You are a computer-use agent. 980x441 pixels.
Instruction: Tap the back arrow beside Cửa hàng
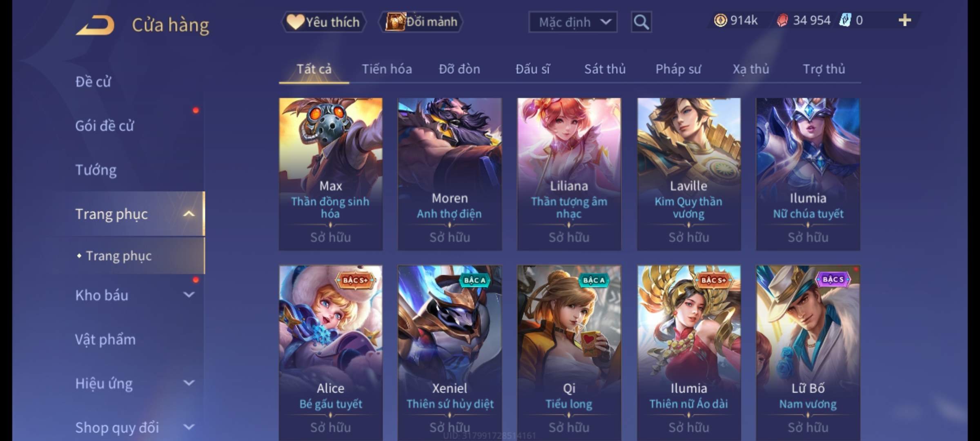[95, 25]
